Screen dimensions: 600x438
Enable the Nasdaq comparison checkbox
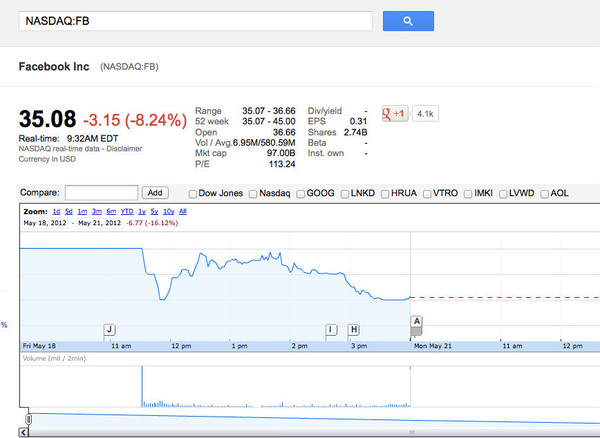point(253,194)
